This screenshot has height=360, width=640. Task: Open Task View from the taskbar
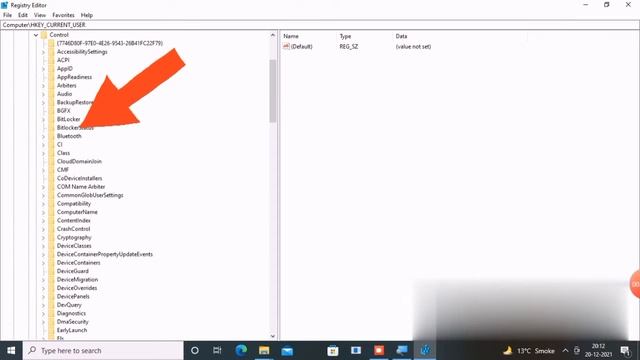217,351
